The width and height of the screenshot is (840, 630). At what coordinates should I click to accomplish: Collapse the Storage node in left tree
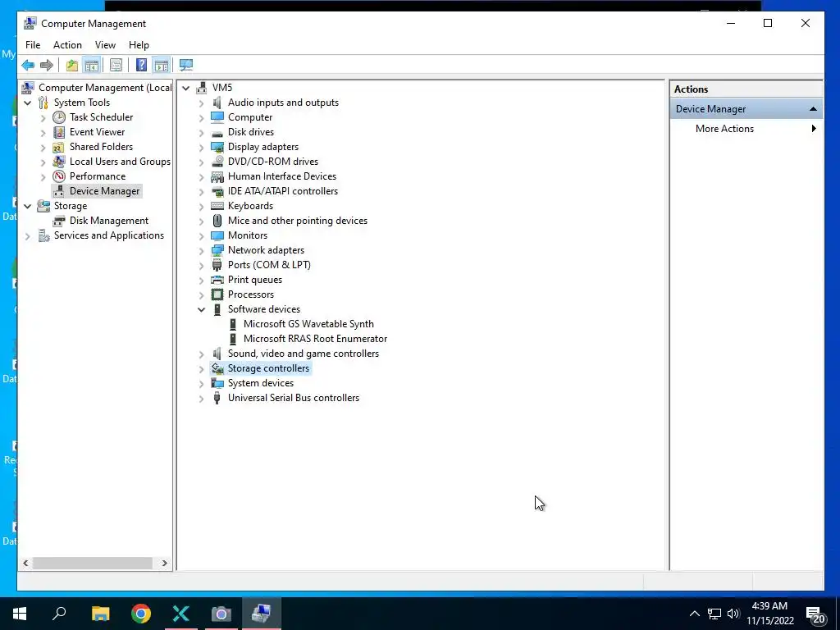tap(27, 206)
